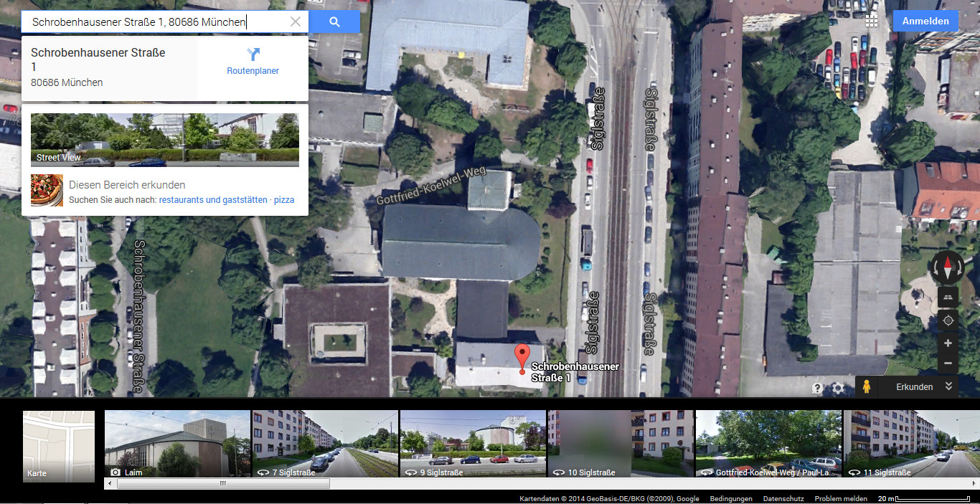980x504 pixels.
Task: Open the Street View preview image
Action: (164, 140)
